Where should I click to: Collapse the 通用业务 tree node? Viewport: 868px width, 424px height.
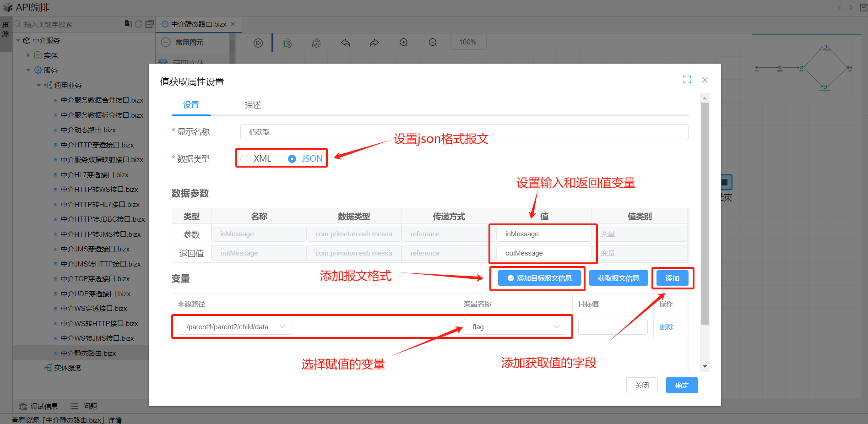point(39,86)
